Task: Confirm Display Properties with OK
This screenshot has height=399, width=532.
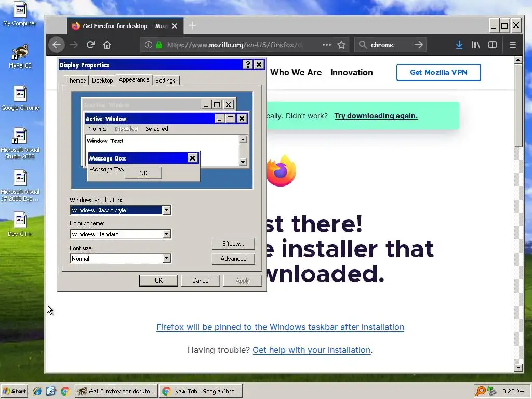Action: (x=158, y=281)
